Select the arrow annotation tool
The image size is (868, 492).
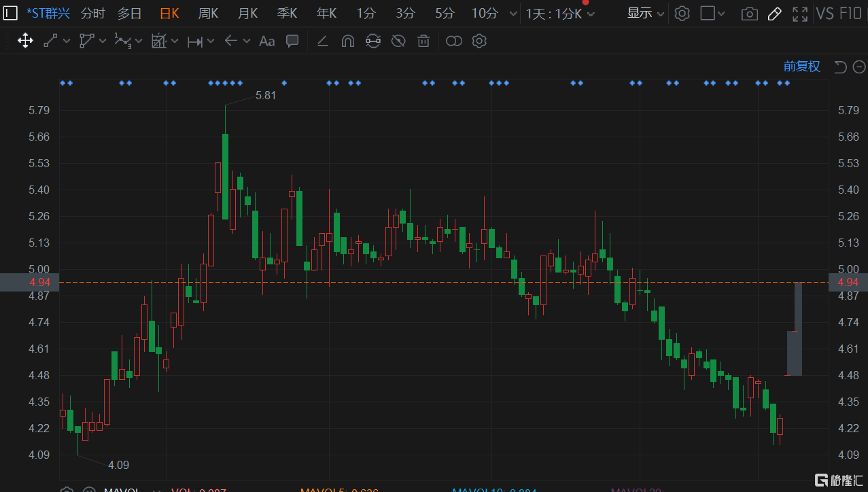[x=231, y=41]
